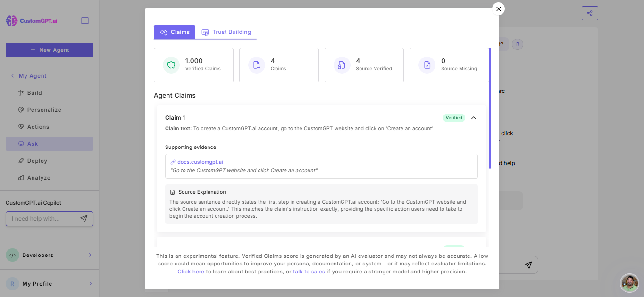Collapse the sidebar panel icon
Image resolution: width=644 pixels, height=297 pixels.
[x=85, y=21]
